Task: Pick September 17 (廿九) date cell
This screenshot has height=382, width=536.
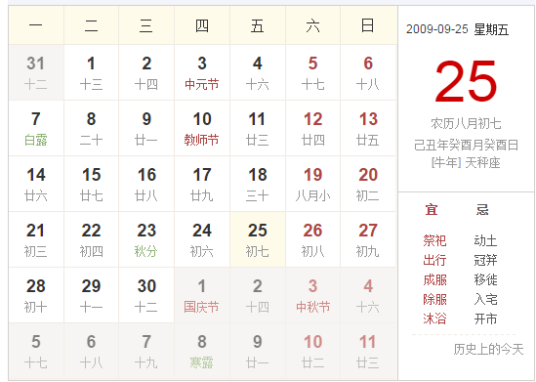Action: coord(202,184)
